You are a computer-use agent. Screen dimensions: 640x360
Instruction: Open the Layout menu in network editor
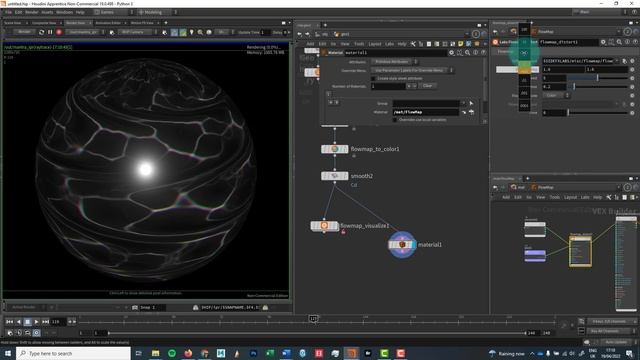coord(374,44)
